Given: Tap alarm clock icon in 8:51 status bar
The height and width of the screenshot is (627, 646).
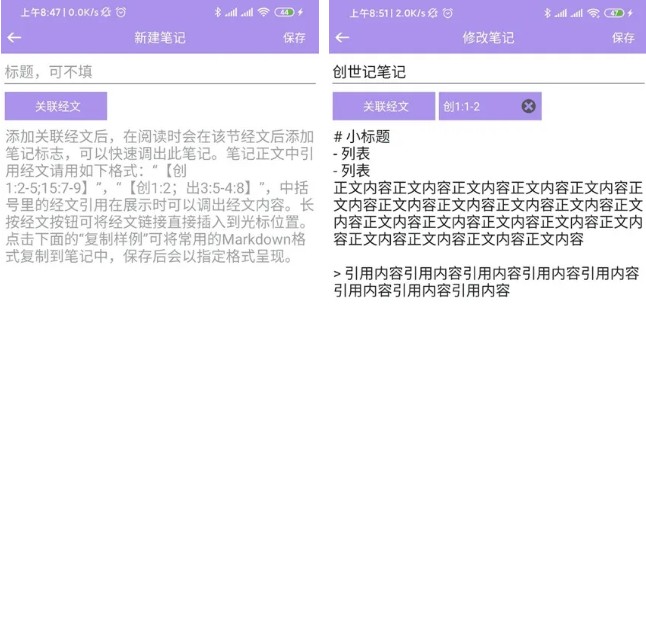Looking at the screenshot, I should click(447, 11).
